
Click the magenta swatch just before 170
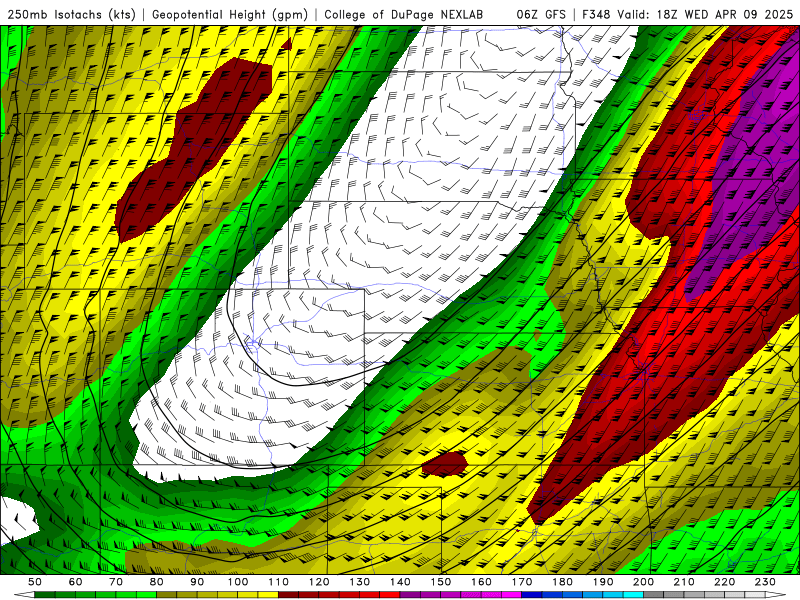(511, 594)
